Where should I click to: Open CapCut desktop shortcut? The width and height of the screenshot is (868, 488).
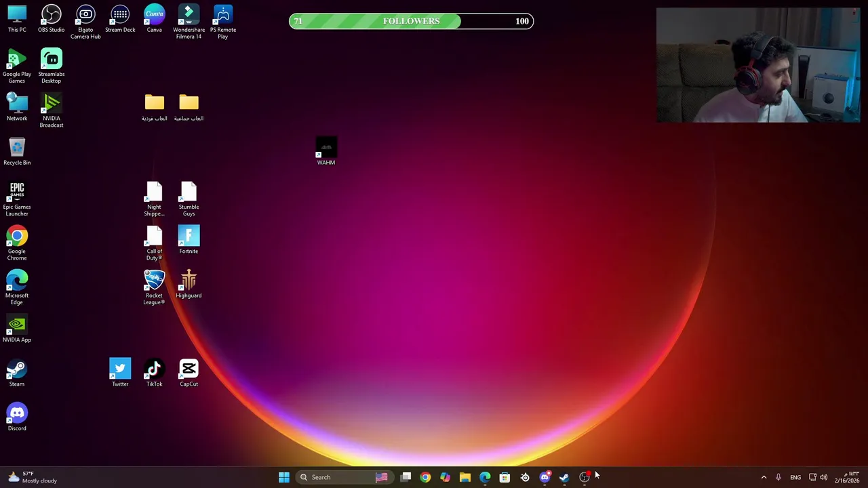pyautogui.click(x=189, y=373)
